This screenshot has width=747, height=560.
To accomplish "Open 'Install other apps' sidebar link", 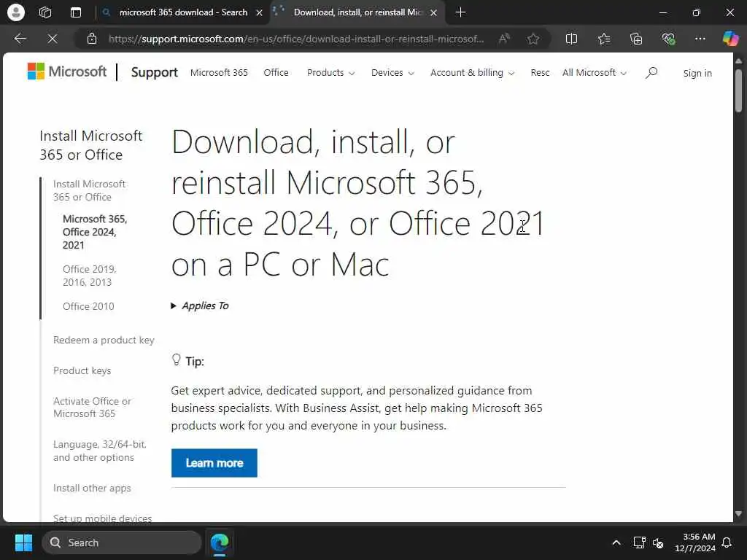I will click(x=92, y=488).
